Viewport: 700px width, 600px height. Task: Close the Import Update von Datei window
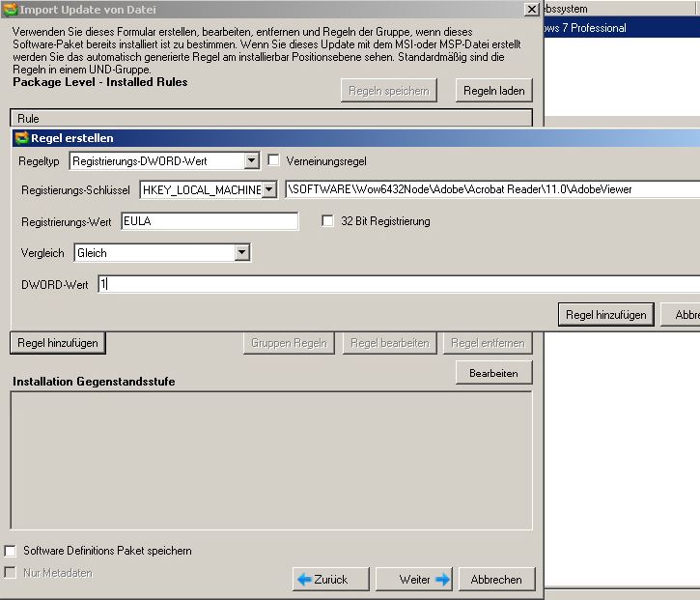(531, 9)
